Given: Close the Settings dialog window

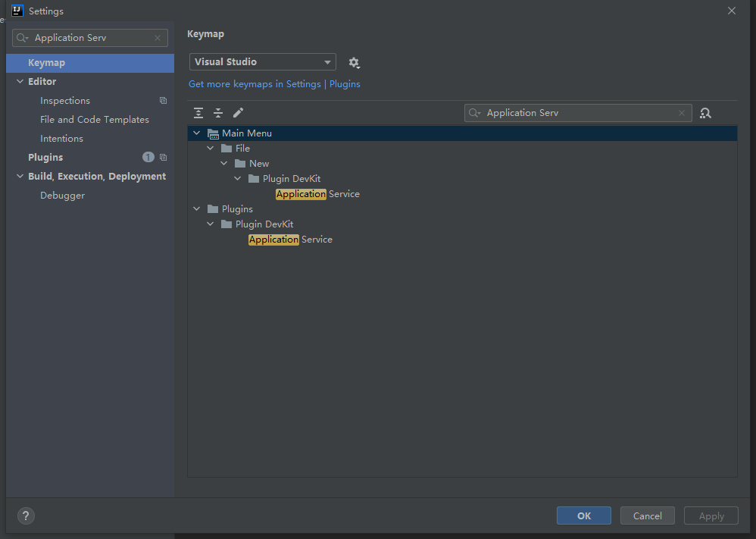Looking at the screenshot, I should 732,11.
